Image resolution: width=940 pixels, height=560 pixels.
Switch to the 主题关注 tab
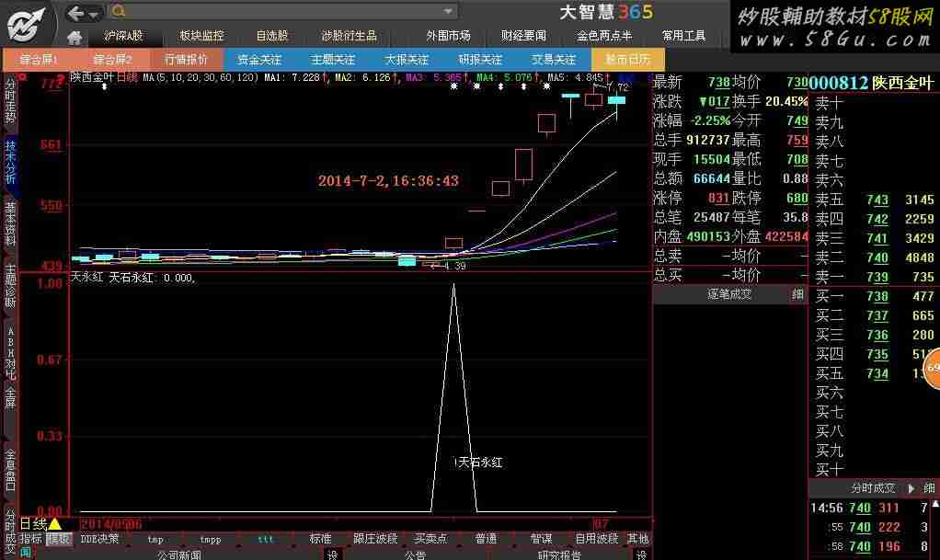[333, 60]
